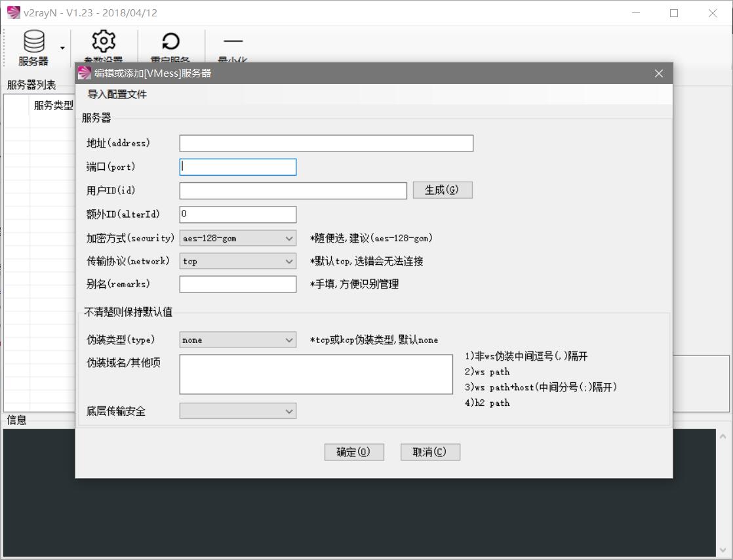733x560 pixels.
Task: Click the '*手填,方便识别管理' hint text
Action: [x=354, y=284]
